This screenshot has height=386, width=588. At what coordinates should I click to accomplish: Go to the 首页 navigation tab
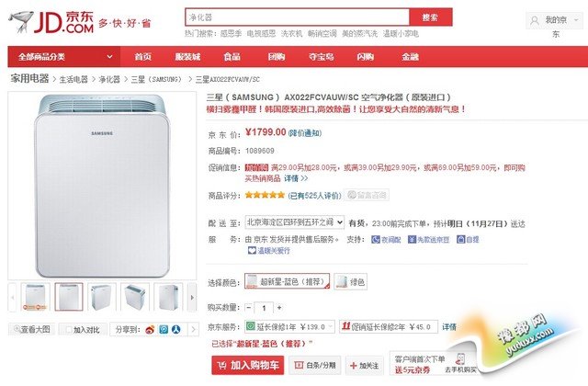142,56
